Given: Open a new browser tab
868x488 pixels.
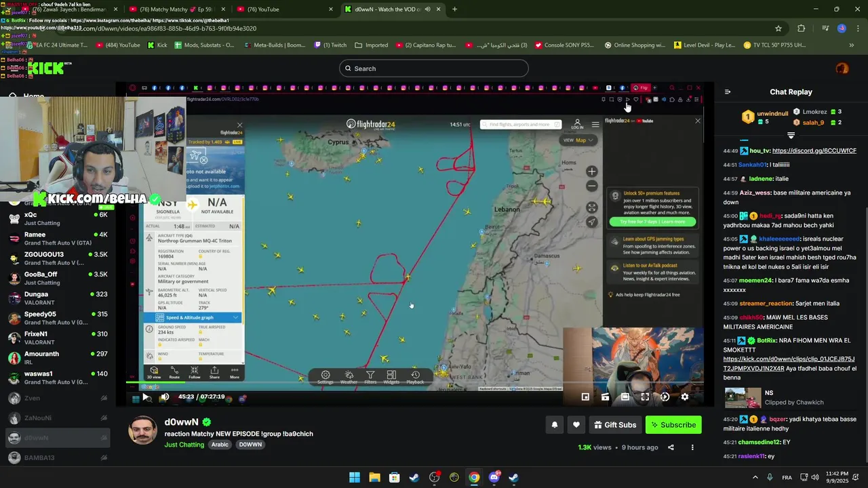Looking at the screenshot, I should (x=454, y=9).
